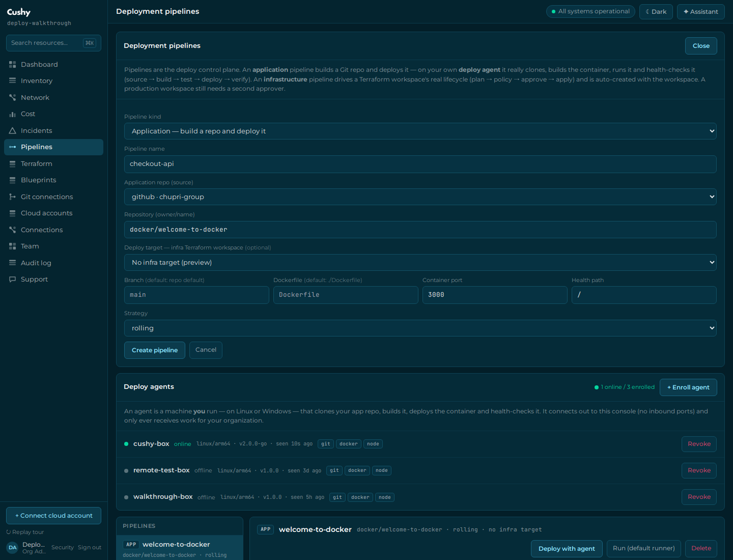Click the Security link
The image size is (733, 560).
(62, 547)
